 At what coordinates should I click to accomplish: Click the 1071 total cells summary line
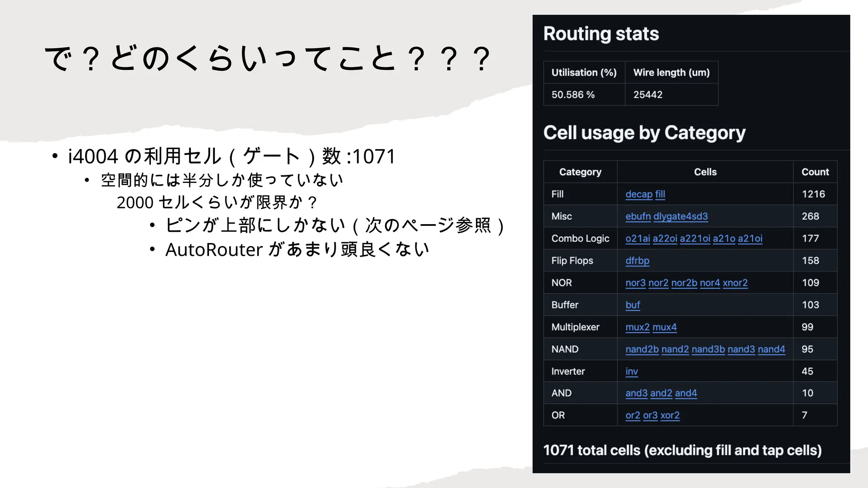coord(682,450)
